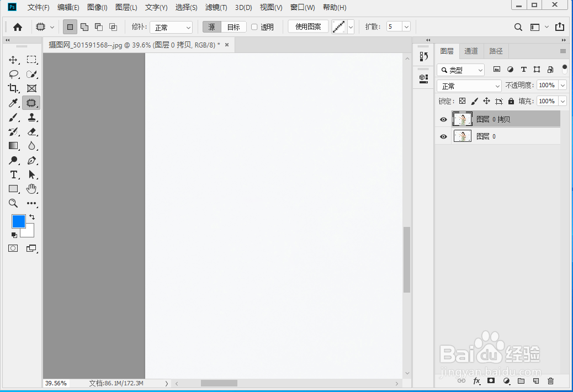This screenshot has height=392, width=573.
Task: Open the 修补 mode dropdown
Action: click(171, 28)
